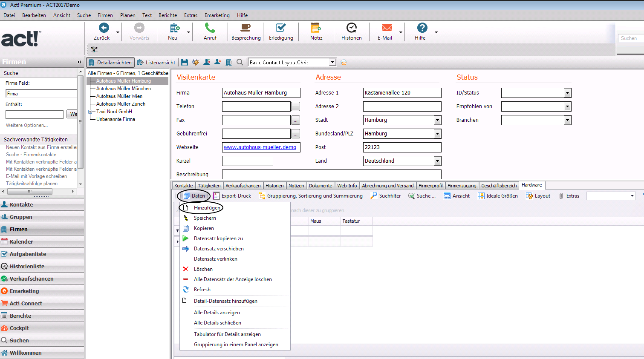Click the Kürzel input field
This screenshot has height=359, width=644.
coord(247,161)
